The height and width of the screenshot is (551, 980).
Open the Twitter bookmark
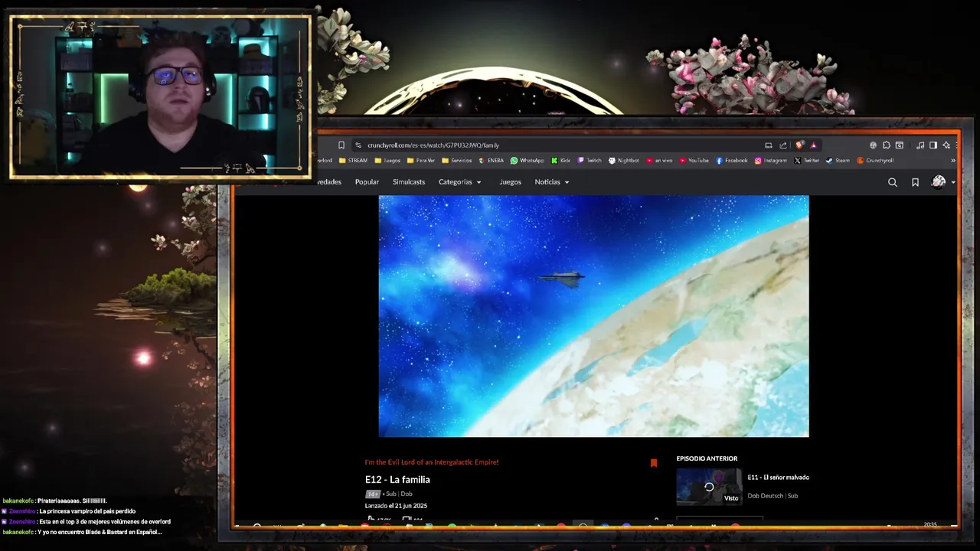(x=807, y=161)
